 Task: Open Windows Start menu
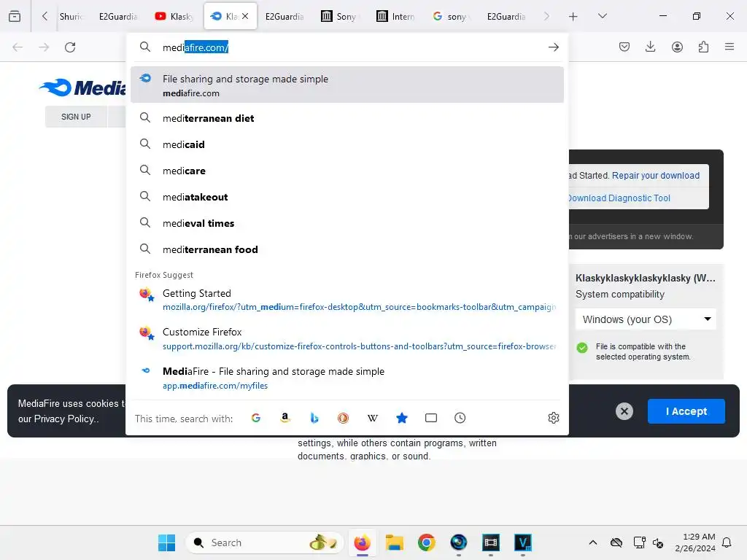pyautogui.click(x=167, y=542)
